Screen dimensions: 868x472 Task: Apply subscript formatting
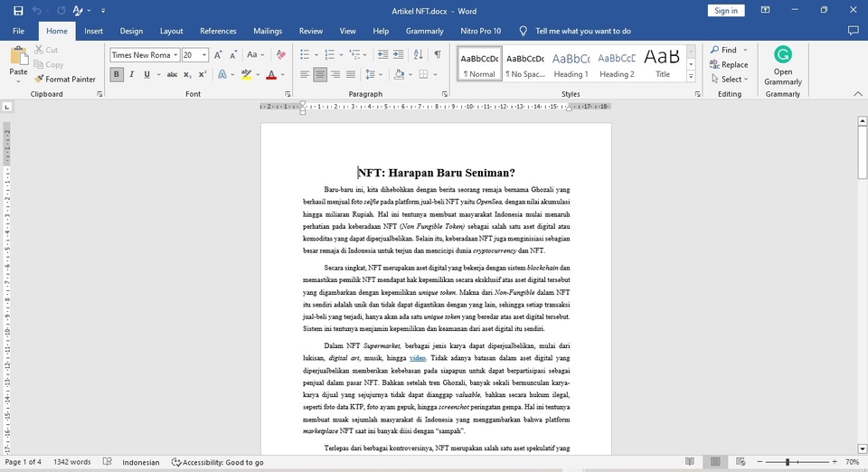pos(187,74)
